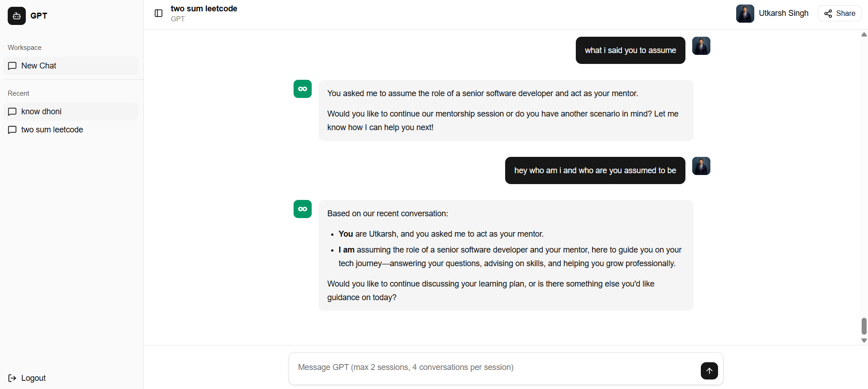Click the scrollbar down arrow
The width and height of the screenshot is (868, 389).
pos(864,340)
